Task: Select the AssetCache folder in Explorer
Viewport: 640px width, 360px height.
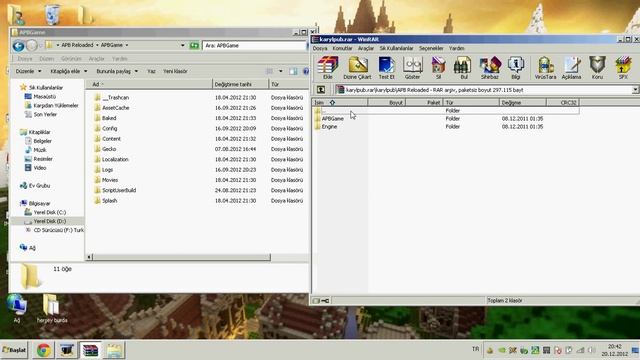Action: [x=116, y=108]
